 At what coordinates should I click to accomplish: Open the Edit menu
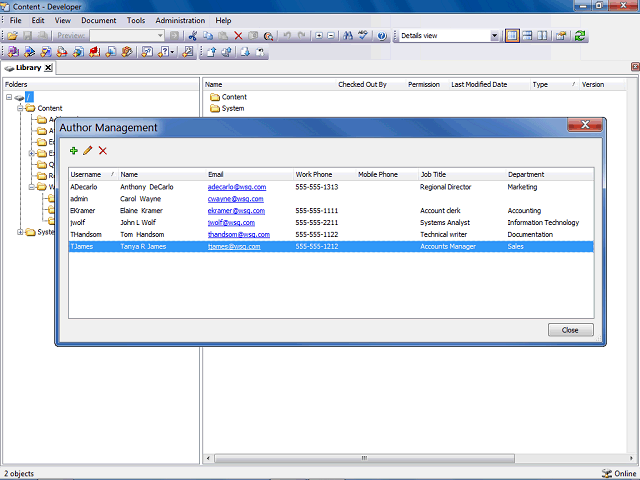tap(38, 20)
